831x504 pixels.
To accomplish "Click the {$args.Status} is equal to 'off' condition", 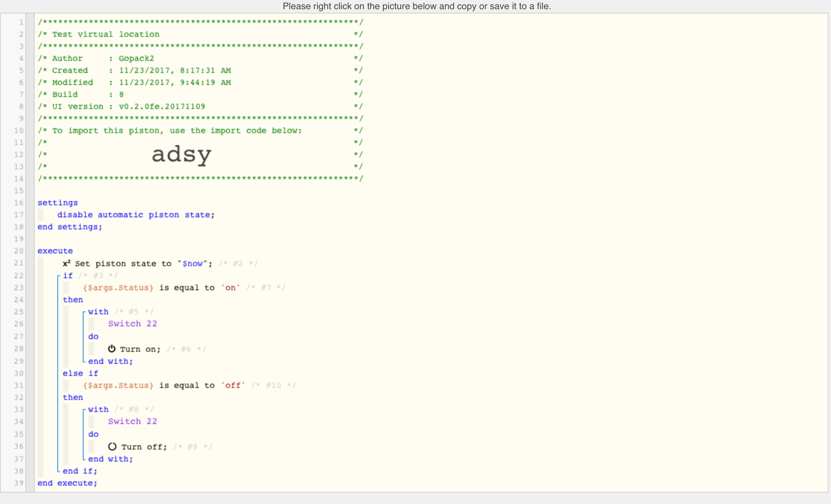I will (164, 385).
